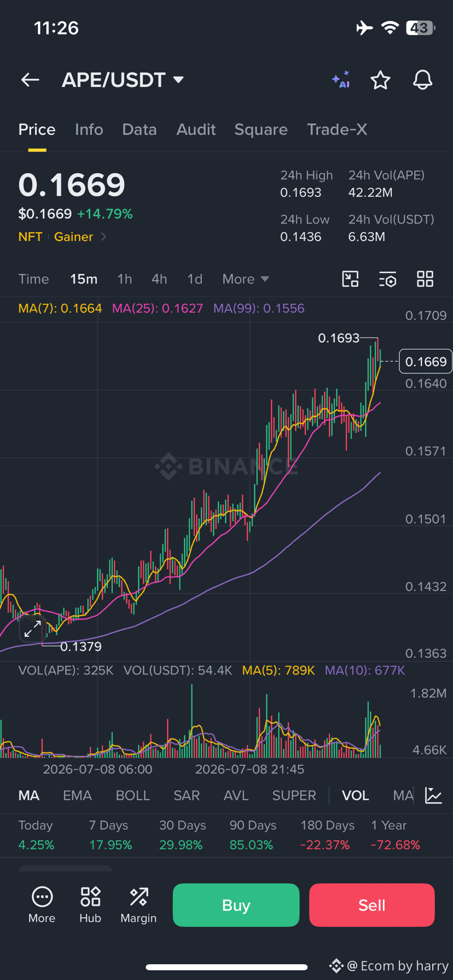453x980 pixels.
Task: Switch to the Data tab
Action: (140, 130)
